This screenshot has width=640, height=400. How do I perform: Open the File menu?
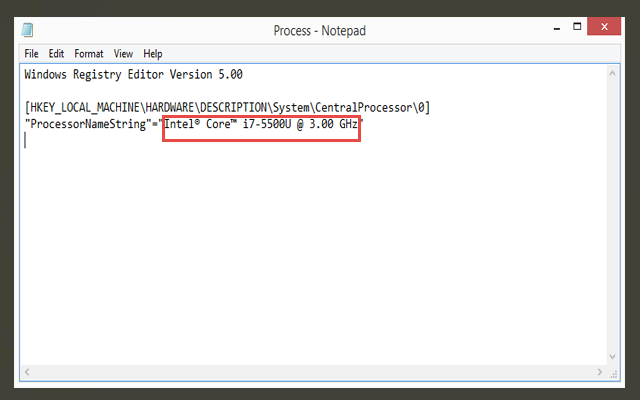coord(31,54)
